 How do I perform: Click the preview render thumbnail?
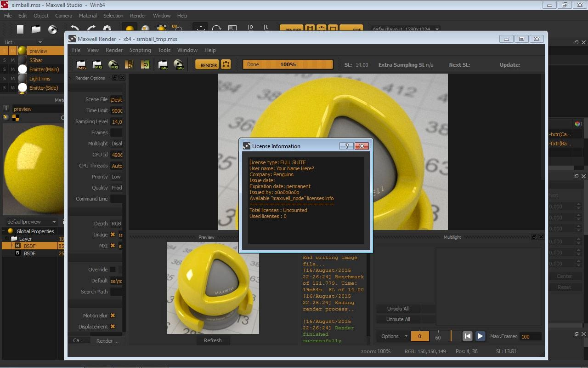pyautogui.click(x=213, y=288)
